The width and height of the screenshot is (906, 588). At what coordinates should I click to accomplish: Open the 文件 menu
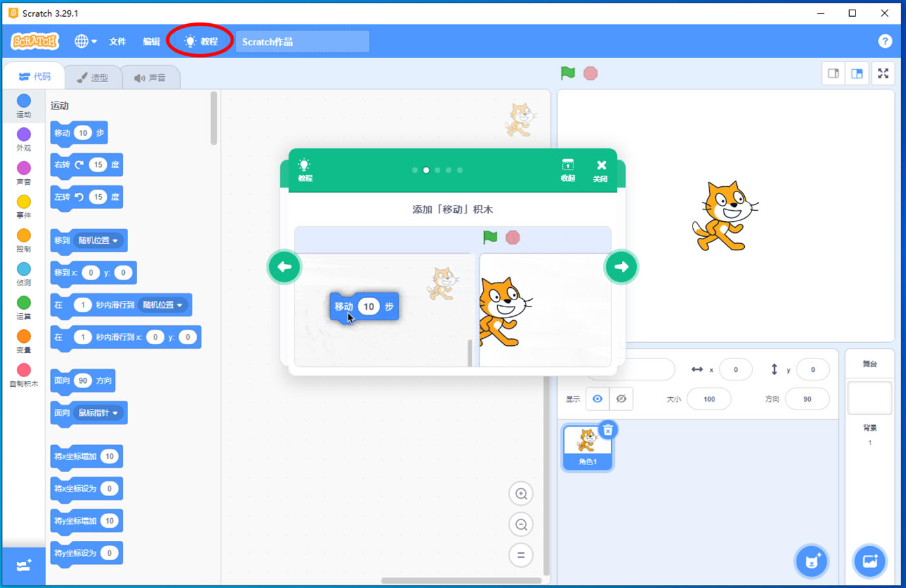(x=118, y=41)
